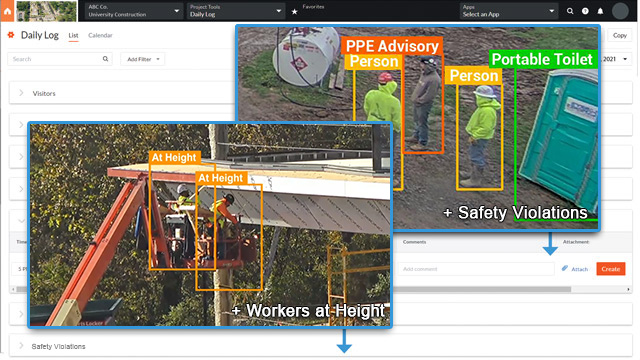The image size is (640, 360).
Task: Open the Add Filter dropdown
Action: click(143, 59)
